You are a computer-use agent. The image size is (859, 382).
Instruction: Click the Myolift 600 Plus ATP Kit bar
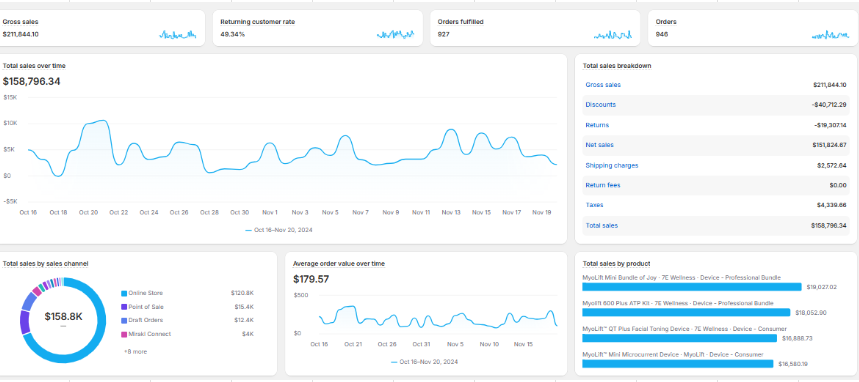pyautogui.click(x=686, y=312)
